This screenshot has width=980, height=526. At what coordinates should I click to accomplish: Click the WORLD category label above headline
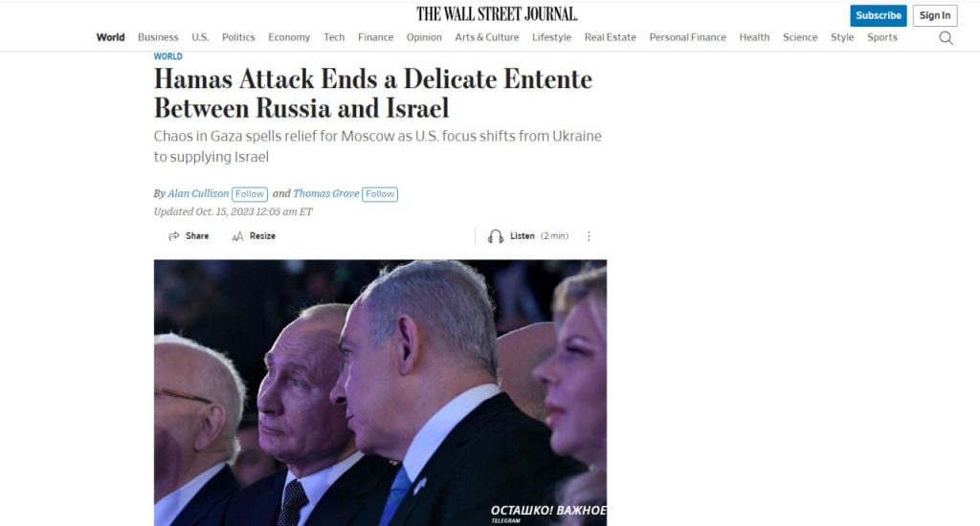[x=168, y=56]
